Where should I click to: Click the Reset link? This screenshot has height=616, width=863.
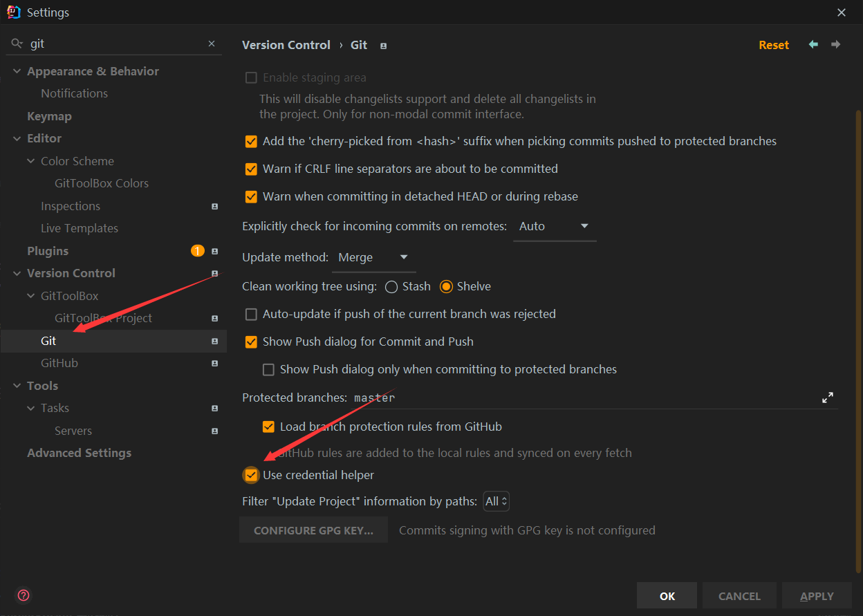pos(774,45)
